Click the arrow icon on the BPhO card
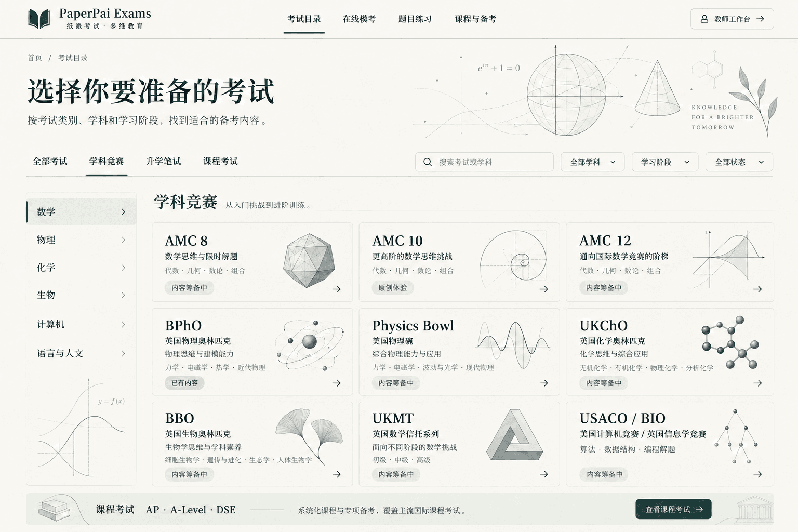The height and width of the screenshot is (532, 798). [337, 383]
